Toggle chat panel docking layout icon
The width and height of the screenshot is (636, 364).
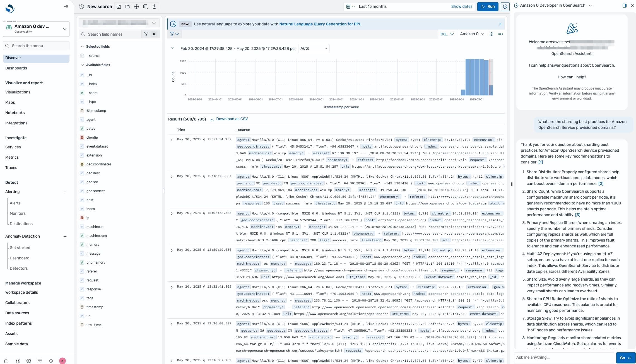625,6
